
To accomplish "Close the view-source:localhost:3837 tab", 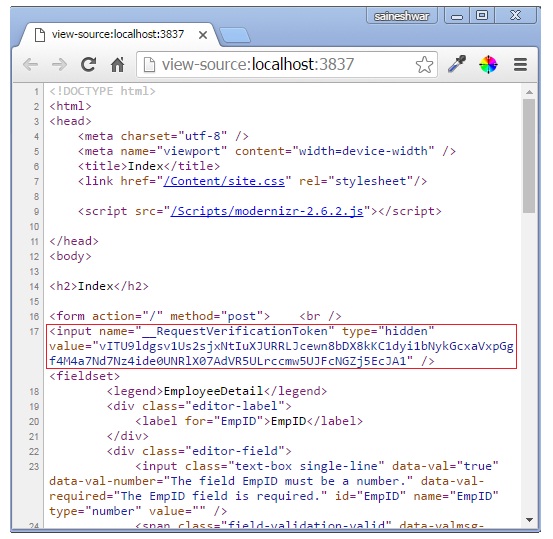I will [203, 35].
